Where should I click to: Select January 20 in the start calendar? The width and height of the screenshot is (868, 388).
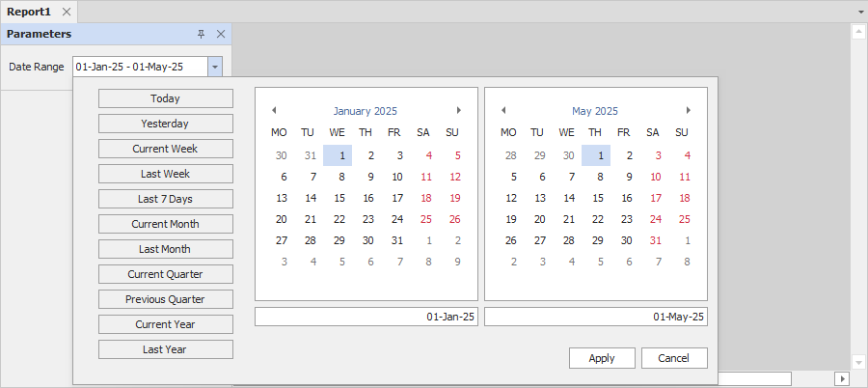[282, 219]
